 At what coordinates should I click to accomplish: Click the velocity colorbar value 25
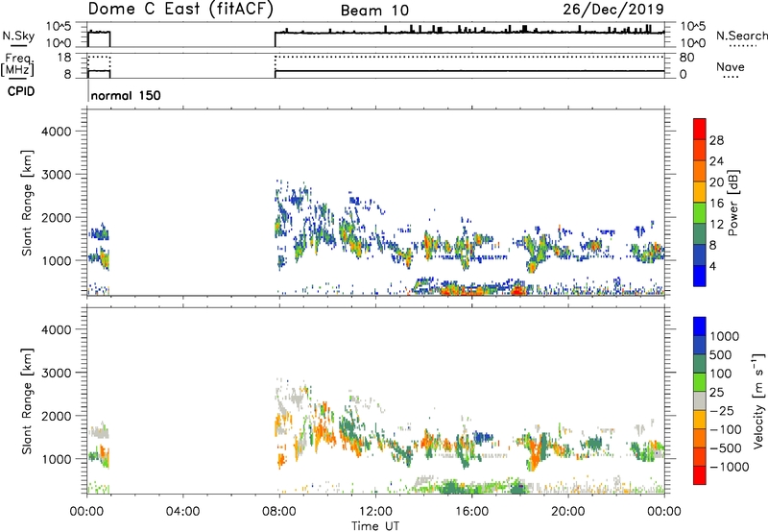point(717,392)
